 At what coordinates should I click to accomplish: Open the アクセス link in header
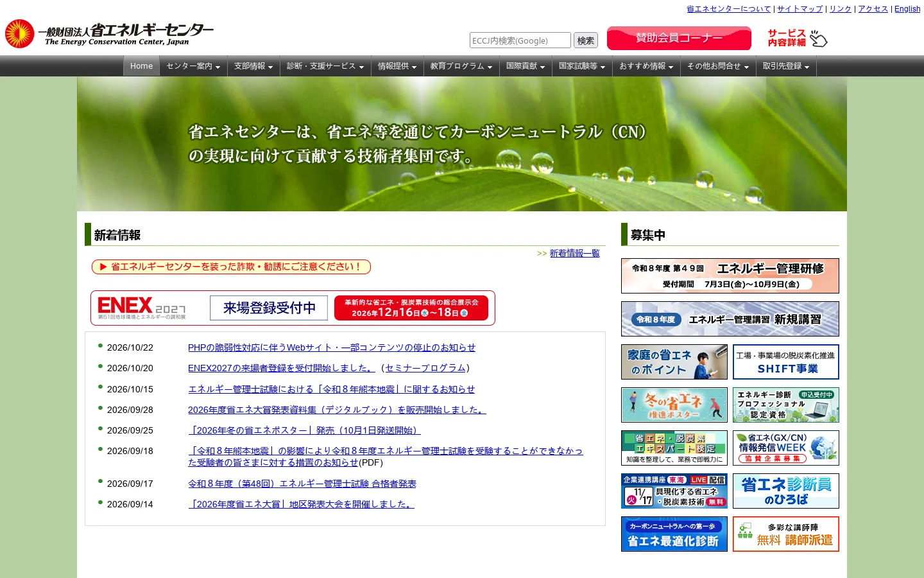pyautogui.click(x=873, y=9)
